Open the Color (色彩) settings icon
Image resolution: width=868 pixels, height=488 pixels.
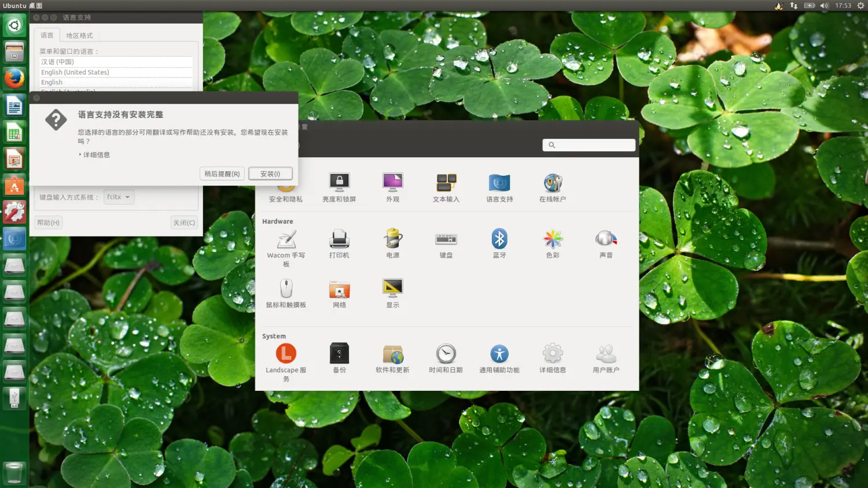[x=553, y=239]
